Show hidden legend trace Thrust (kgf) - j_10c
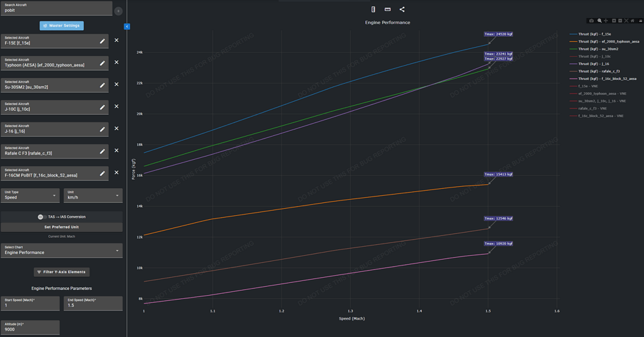Image resolution: width=644 pixels, height=337 pixels. click(x=590, y=56)
